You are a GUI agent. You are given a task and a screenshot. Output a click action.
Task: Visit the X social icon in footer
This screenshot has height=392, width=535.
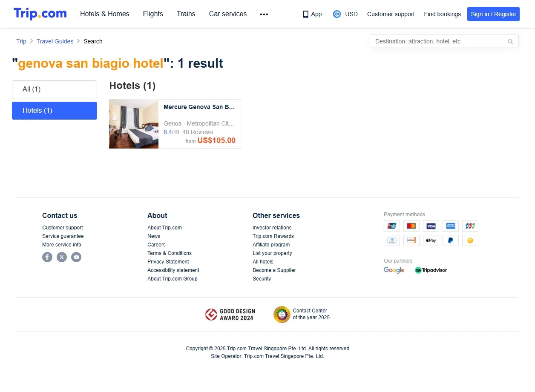tap(62, 257)
